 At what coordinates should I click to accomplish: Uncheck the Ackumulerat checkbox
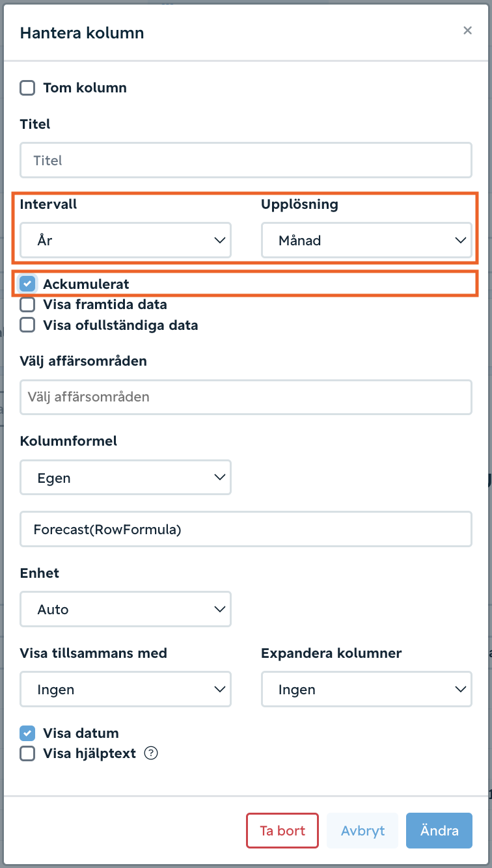[x=27, y=284]
